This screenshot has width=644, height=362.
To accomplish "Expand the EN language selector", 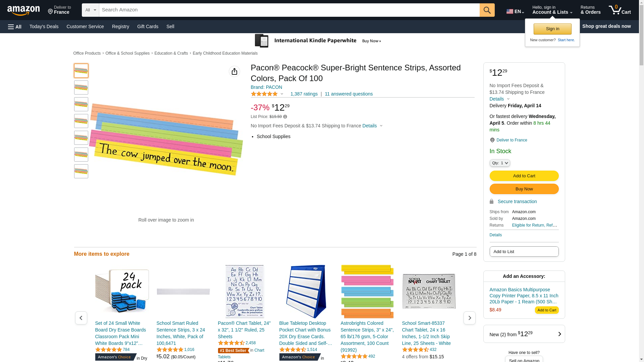I will pyautogui.click(x=515, y=11).
